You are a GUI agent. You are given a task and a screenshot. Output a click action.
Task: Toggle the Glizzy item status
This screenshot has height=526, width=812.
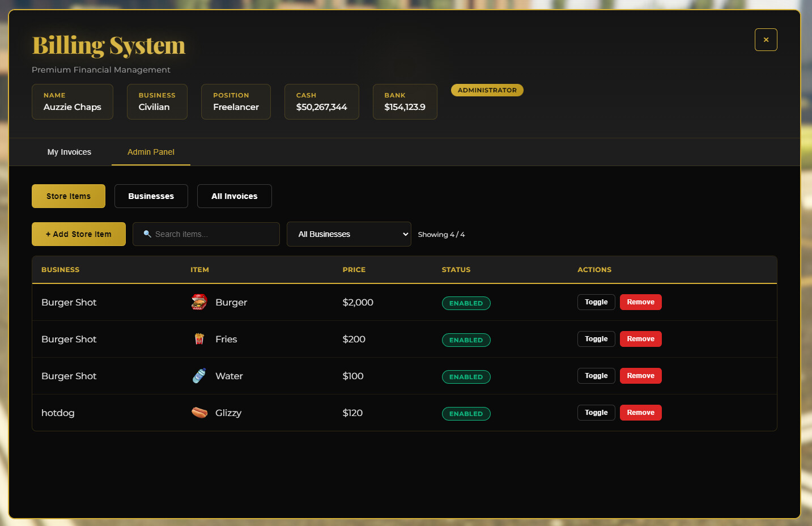596,413
